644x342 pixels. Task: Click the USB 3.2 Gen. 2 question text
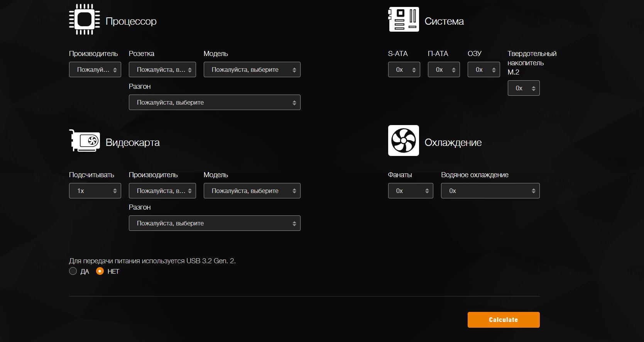click(152, 261)
